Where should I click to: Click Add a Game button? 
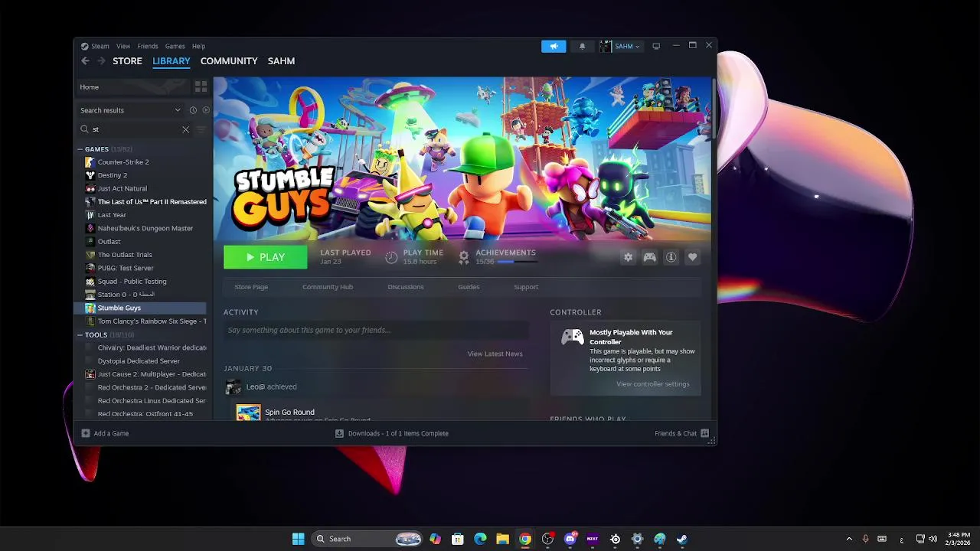(x=105, y=433)
